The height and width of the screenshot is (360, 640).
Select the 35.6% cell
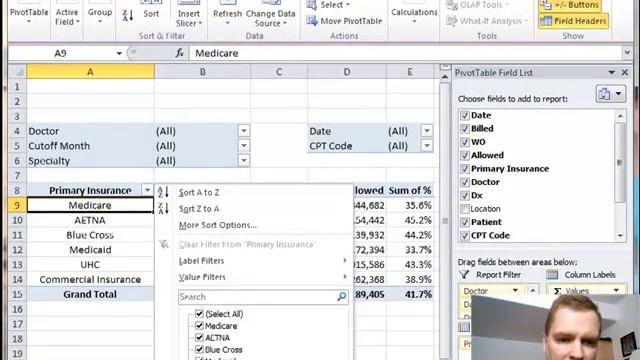coord(410,205)
